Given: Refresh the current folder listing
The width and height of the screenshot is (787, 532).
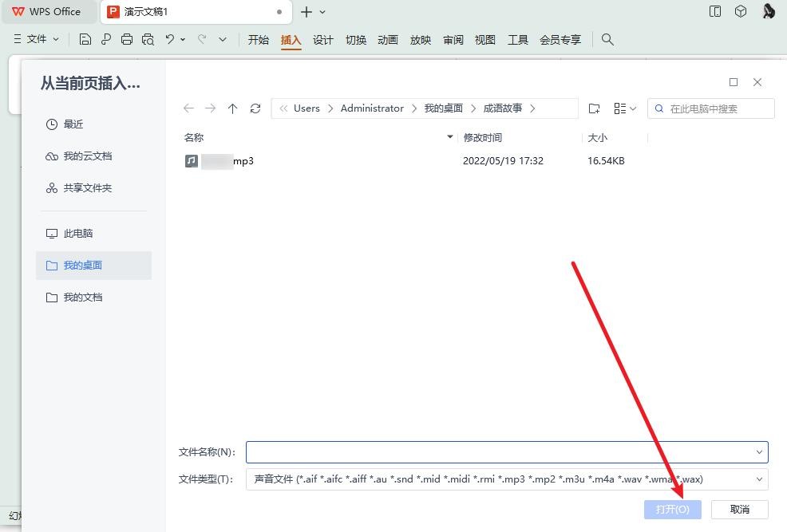Looking at the screenshot, I should click(x=255, y=108).
